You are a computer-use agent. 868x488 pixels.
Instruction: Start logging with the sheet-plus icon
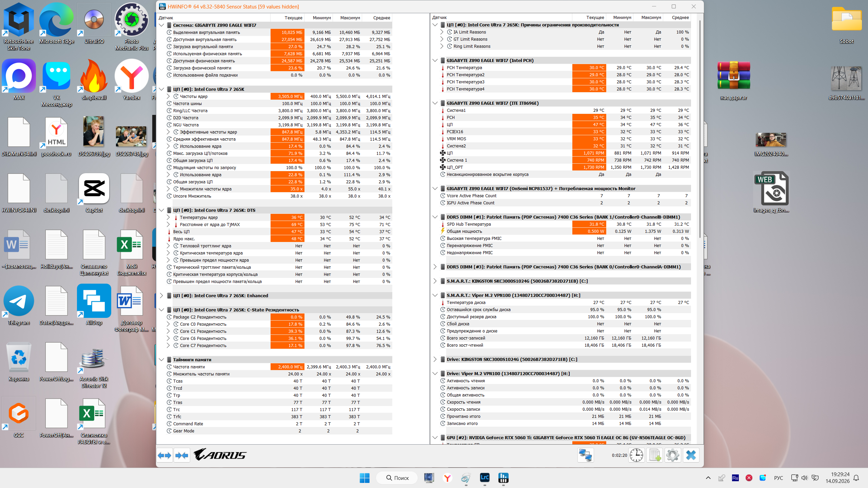(654, 455)
